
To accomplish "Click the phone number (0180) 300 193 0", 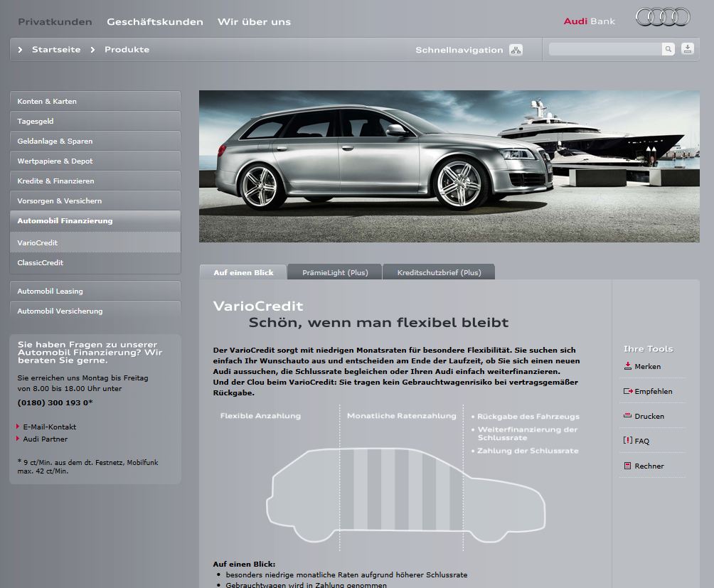I will (x=55, y=402).
